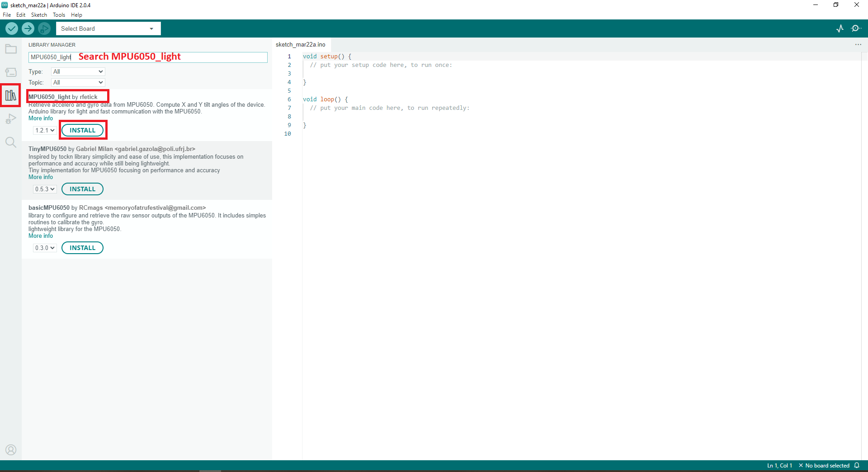This screenshot has width=868, height=472.
Task: Open the Search sidebar icon
Action: point(11,142)
